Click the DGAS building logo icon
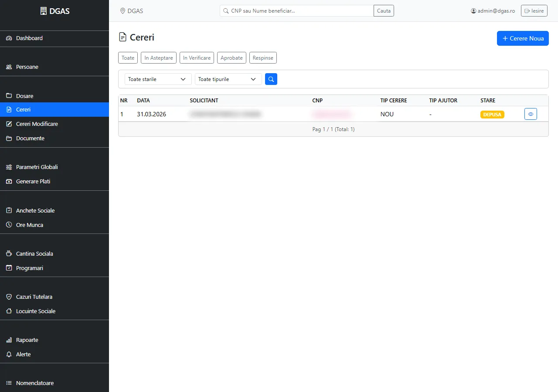This screenshot has width=558, height=392. [x=43, y=11]
